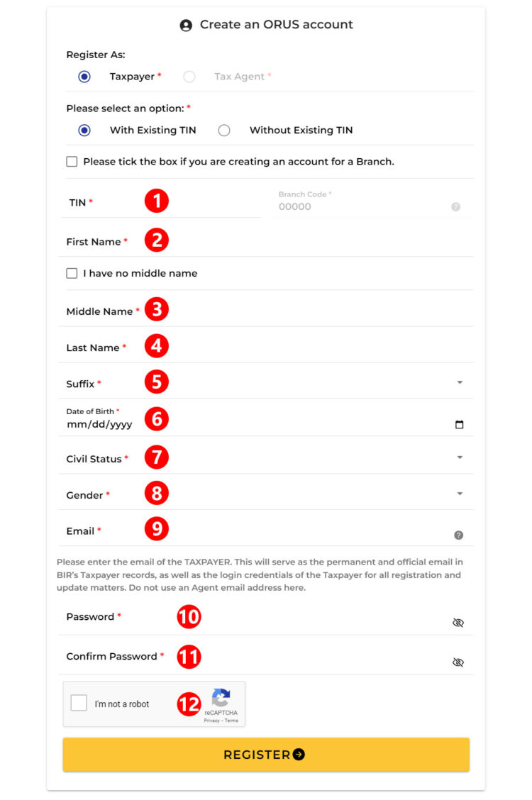The image size is (532, 800).
Task: Click the arrow icon on Register button
Action: click(x=299, y=755)
